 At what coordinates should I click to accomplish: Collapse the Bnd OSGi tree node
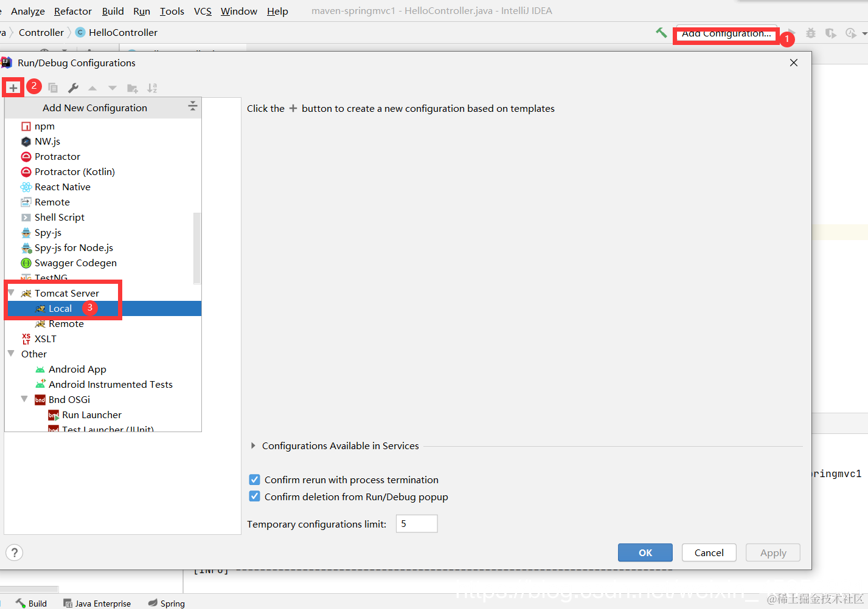click(x=24, y=399)
